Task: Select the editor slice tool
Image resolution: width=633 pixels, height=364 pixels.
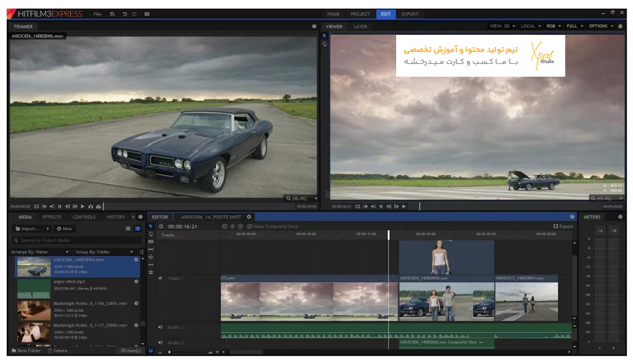Action: click(x=151, y=242)
